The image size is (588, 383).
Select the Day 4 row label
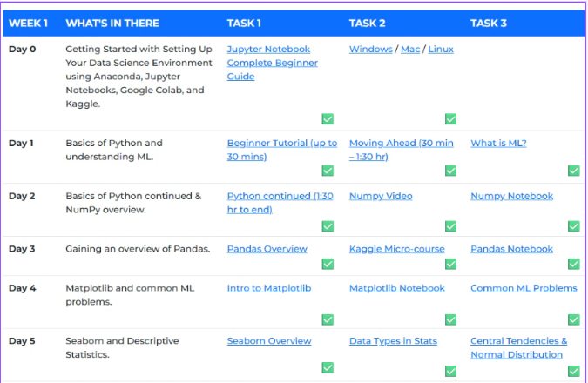(22, 288)
